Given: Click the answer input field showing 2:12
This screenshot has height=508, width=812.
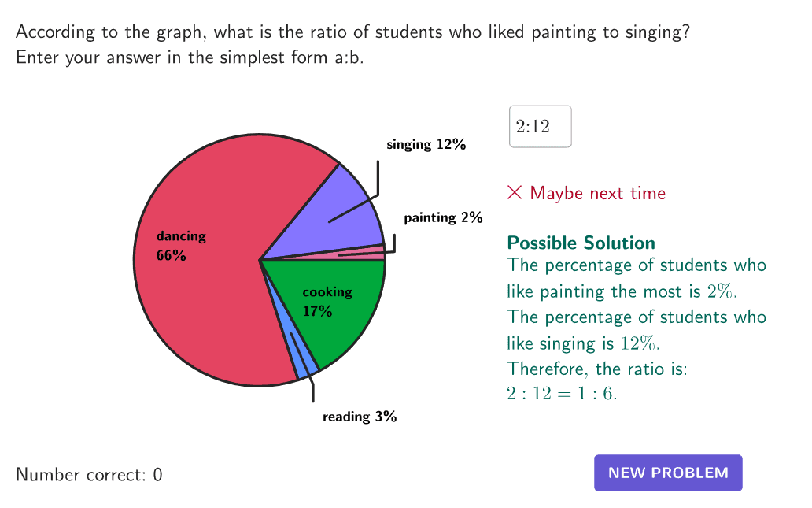Looking at the screenshot, I should click(x=541, y=127).
